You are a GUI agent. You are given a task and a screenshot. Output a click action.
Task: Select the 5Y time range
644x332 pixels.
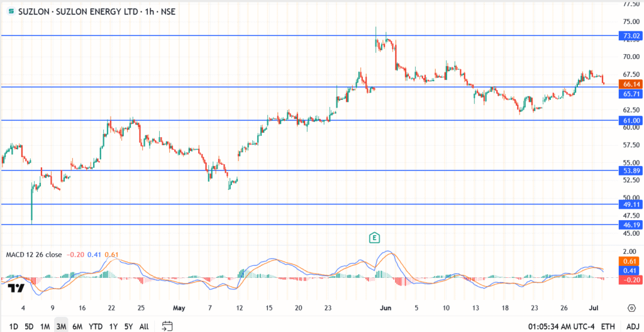point(128,327)
